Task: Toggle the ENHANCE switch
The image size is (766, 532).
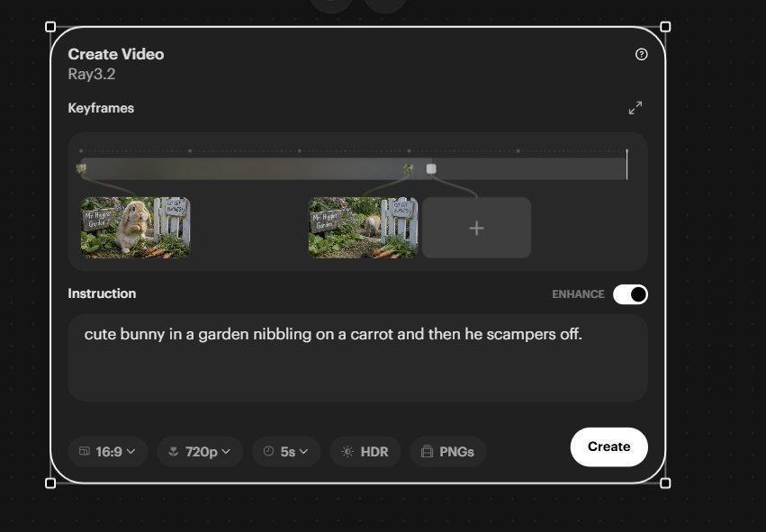Action: [630, 294]
